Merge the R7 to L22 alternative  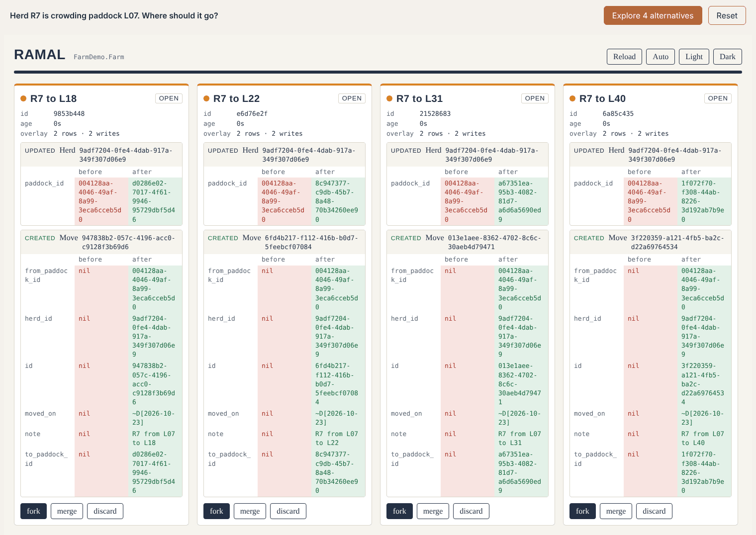[x=250, y=511]
